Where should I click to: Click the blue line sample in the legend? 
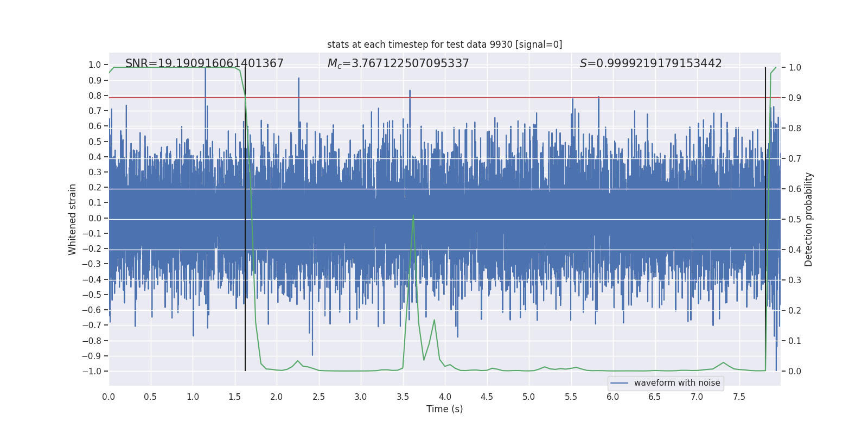(x=620, y=383)
